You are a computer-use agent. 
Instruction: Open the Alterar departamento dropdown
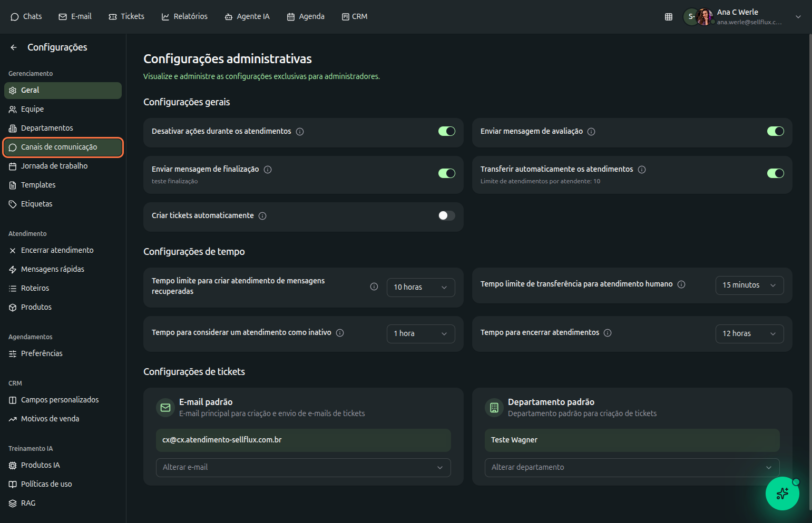click(x=631, y=468)
